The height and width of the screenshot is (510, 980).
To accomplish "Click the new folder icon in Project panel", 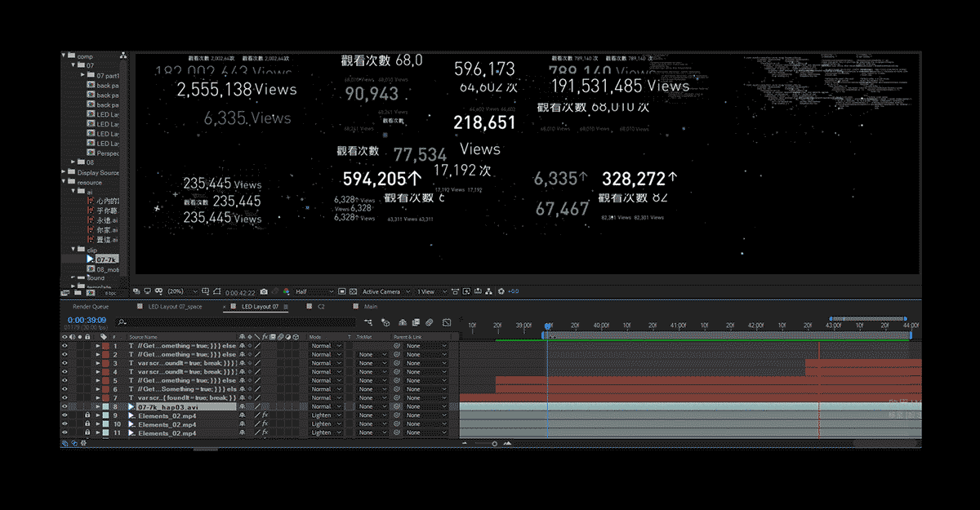I will click(78, 291).
